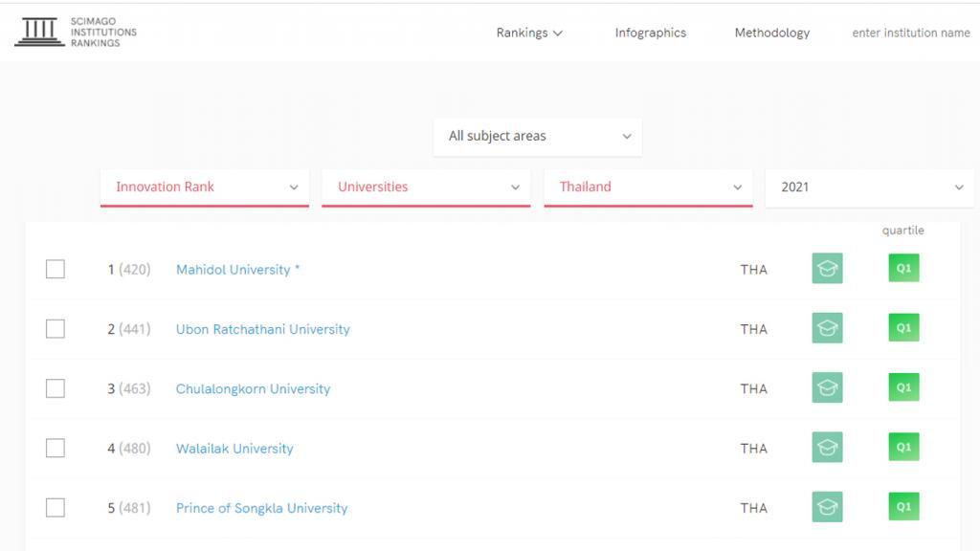Click the graduation cap icon for Chulalongkorn University
Screen dimensions: 980x551
(x=827, y=388)
